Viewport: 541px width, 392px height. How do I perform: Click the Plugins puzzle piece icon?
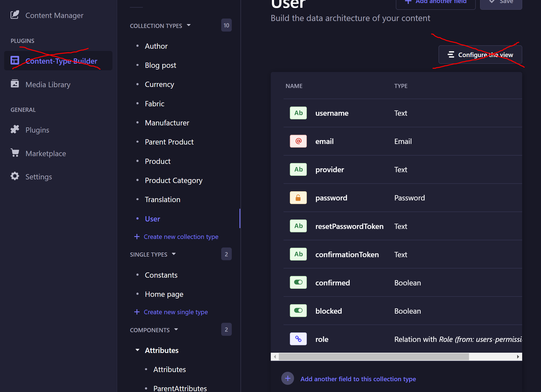pos(15,129)
